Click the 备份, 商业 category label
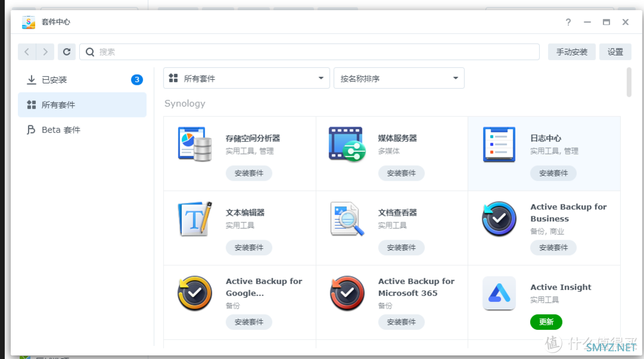The height and width of the screenshot is (359, 644). pyautogui.click(x=547, y=231)
